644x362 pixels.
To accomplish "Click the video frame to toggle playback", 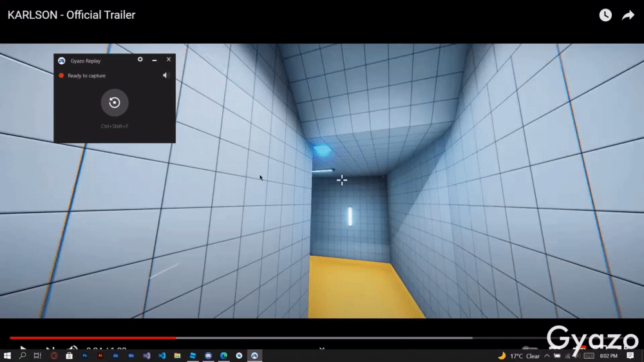I will click(x=322, y=181).
